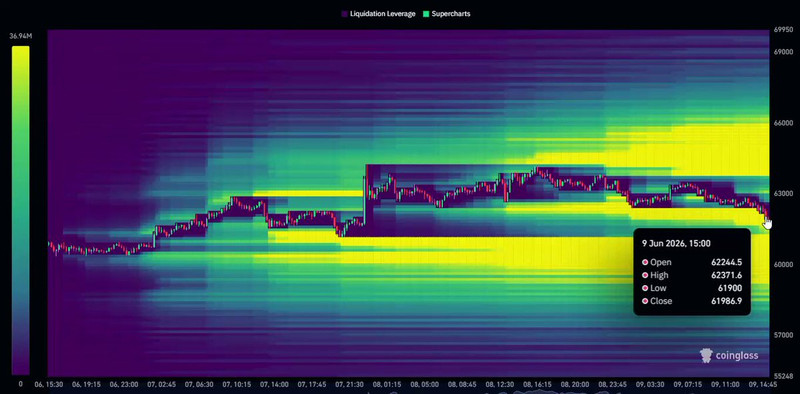Click the purple Liquidation Leverage legend swatch
Image resolution: width=800 pixels, height=394 pixels.
(x=344, y=14)
